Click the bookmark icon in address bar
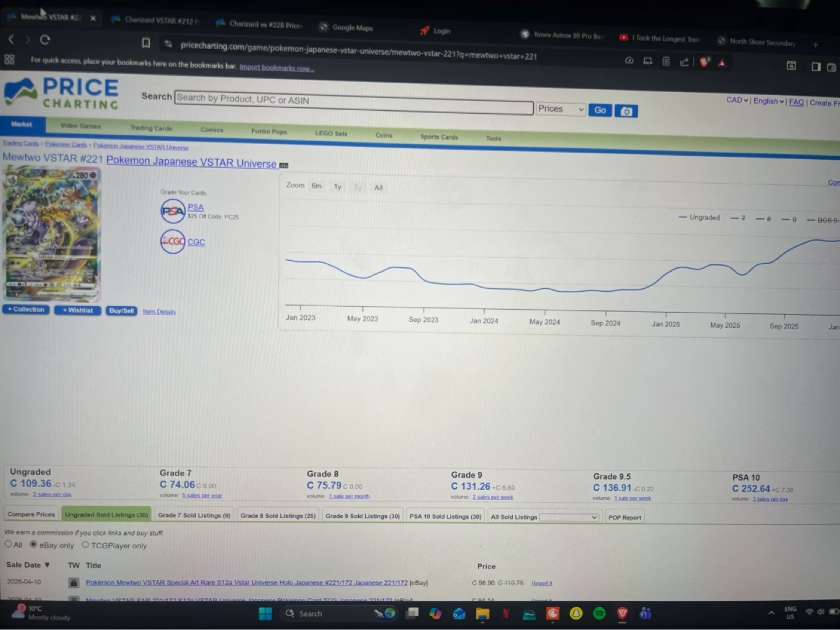 pos(146,43)
